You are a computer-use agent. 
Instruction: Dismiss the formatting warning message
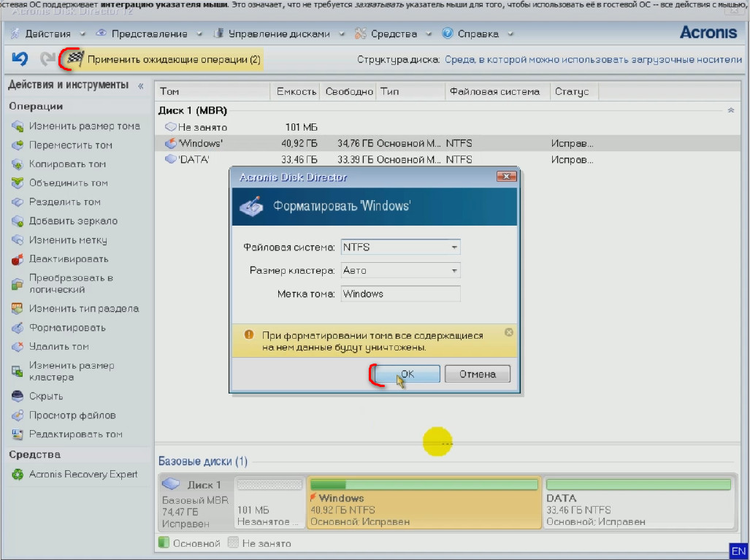pyautogui.click(x=509, y=332)
